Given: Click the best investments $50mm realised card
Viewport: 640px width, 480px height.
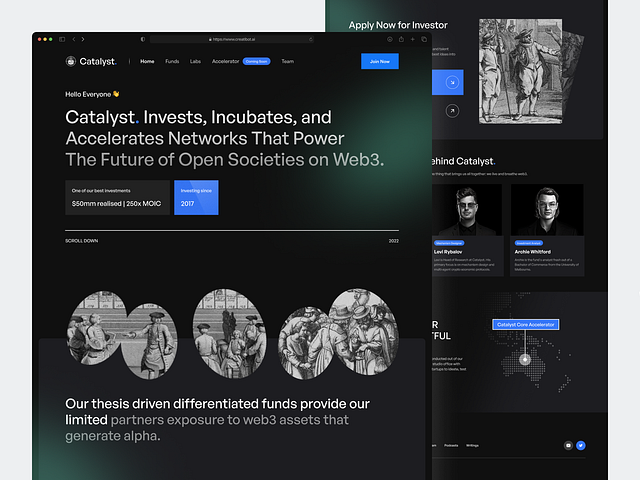Looking at the screenshot, I should pyautogui.click(x=118, y=198).
